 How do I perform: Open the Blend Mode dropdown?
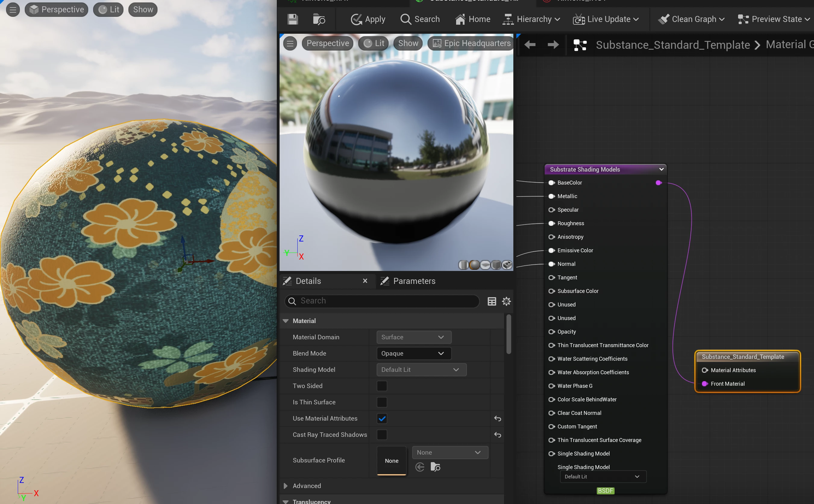click(x=414, y=353)
